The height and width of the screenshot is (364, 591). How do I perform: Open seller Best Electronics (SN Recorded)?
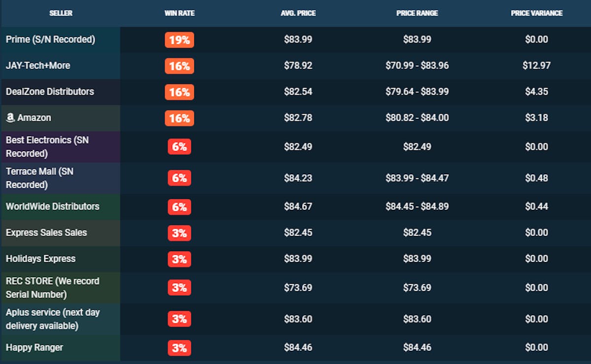47,147
